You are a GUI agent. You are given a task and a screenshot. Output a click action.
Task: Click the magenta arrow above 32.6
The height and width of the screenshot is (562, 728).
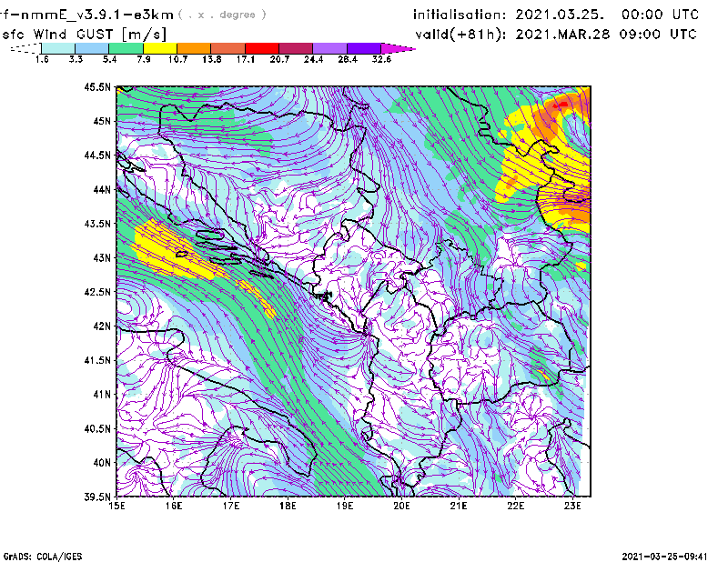click(x=398, y=48)
